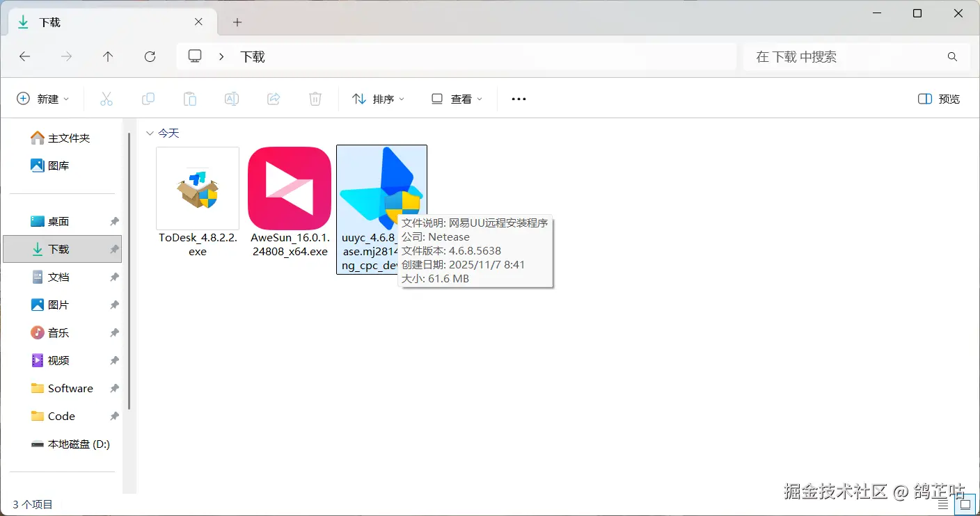This screenshot has height=516, width=980.
Task: Click the 在 下载 中搜索 search box
Action: (857, 56)
